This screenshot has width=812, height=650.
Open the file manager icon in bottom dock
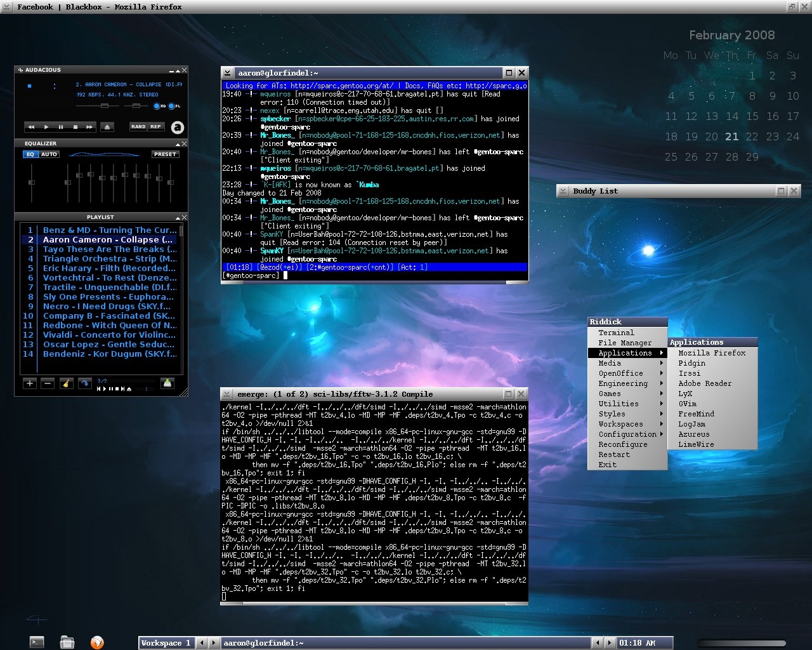point(67,642)
